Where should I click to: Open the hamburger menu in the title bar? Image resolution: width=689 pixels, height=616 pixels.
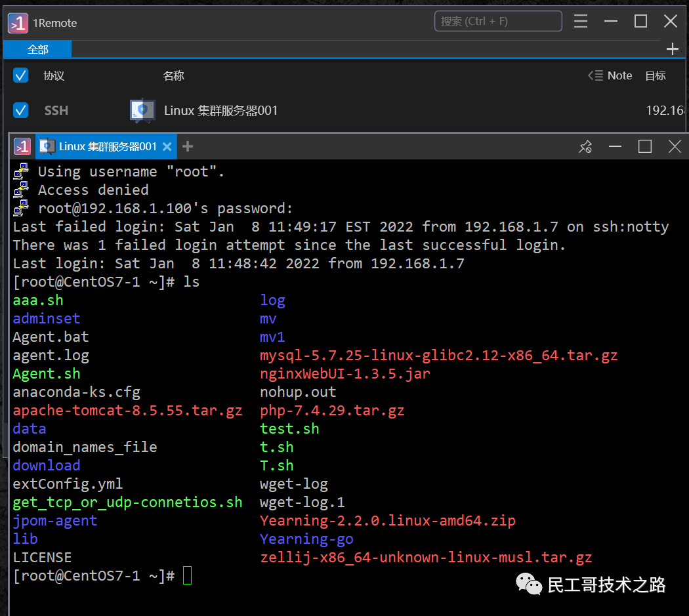(581, 21)
